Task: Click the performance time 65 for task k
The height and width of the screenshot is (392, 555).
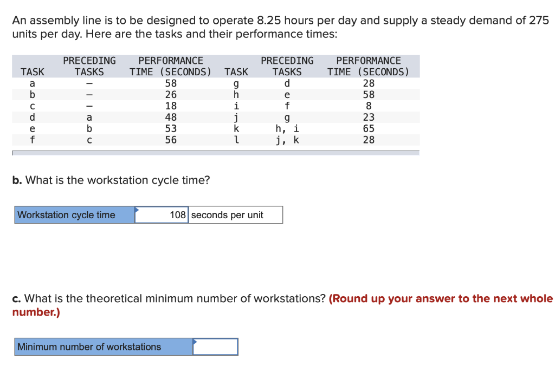Action: (369, 128)
